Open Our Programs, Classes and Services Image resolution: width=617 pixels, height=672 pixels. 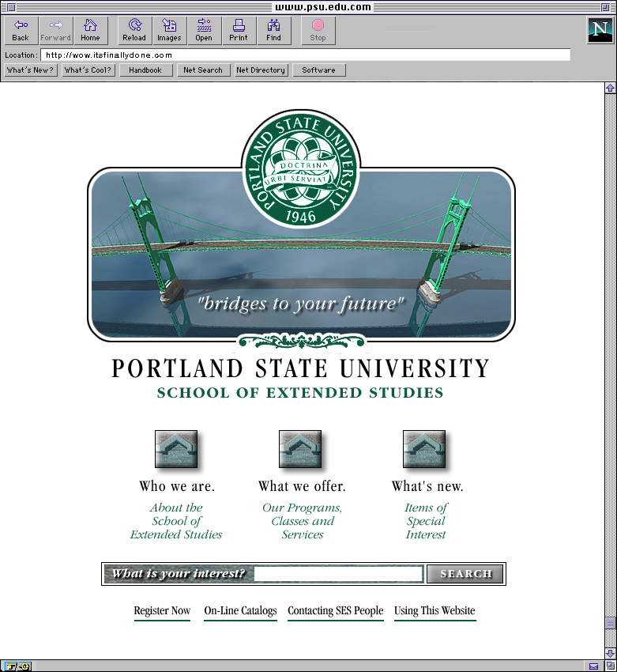tap(303, 521)
